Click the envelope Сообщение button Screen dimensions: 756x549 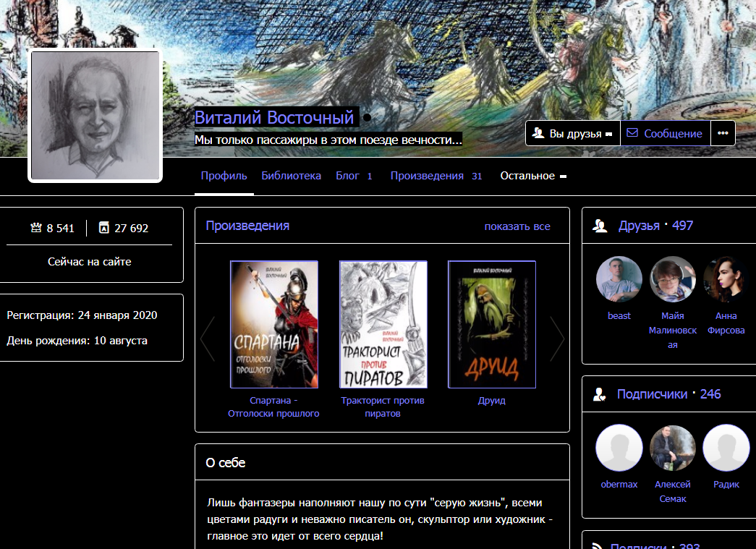pyautogui.click(x=664, y=133)
